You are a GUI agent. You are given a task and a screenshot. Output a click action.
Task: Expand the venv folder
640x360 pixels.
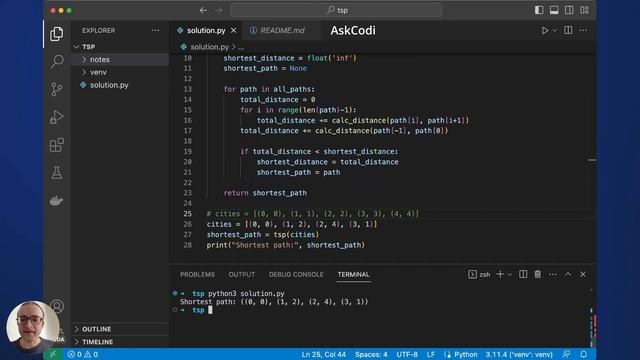[x=84, y=72]
